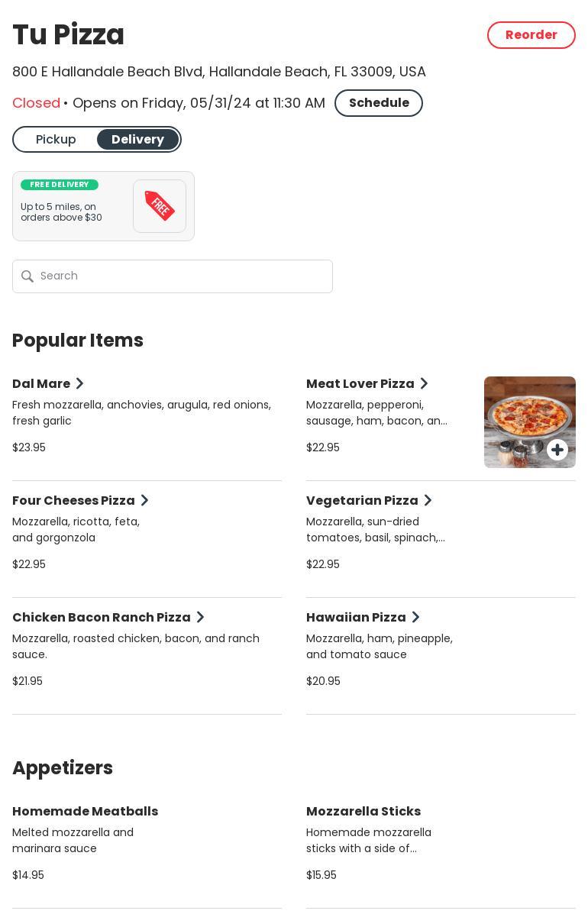Click the Free Delivery promo badge

click(60, 185)
